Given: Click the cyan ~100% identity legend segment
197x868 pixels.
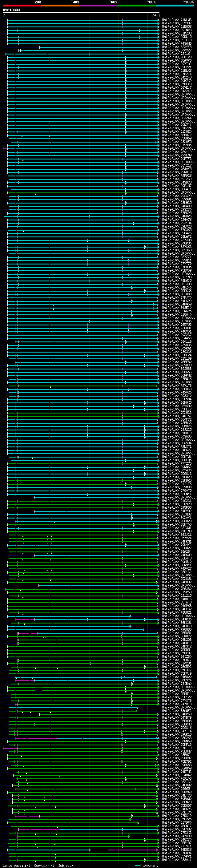Looking at the screenshot, I should (x=175, y=6).
